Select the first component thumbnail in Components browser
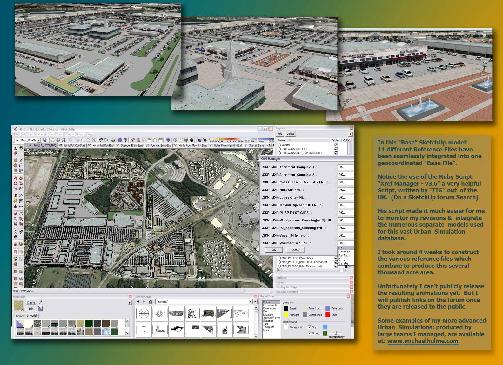503x365 pixels. pos(143,313)
